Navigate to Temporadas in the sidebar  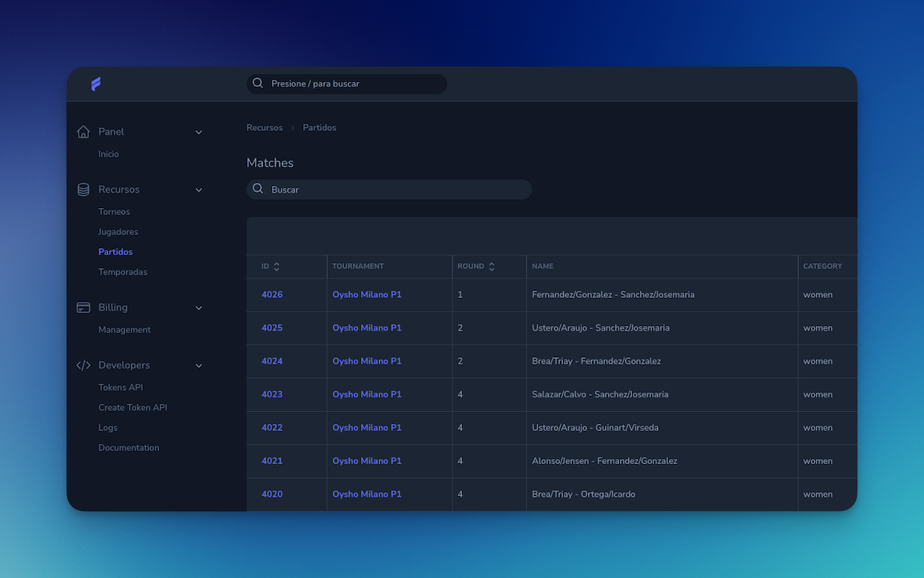(121, 271)
